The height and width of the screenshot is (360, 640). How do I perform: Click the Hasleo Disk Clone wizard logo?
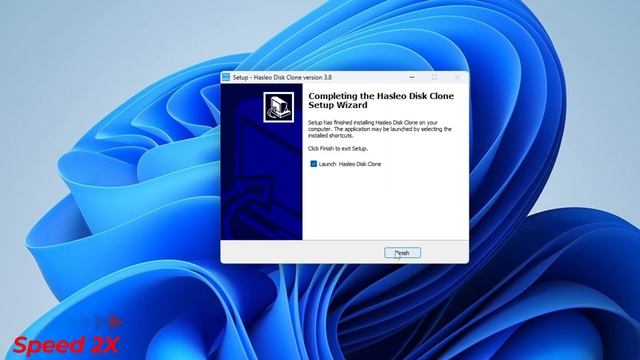tap(278, 107)
